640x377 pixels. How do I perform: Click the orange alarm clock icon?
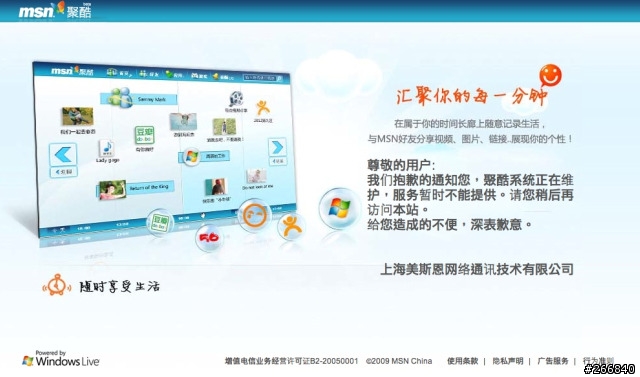tap(57, 285)
